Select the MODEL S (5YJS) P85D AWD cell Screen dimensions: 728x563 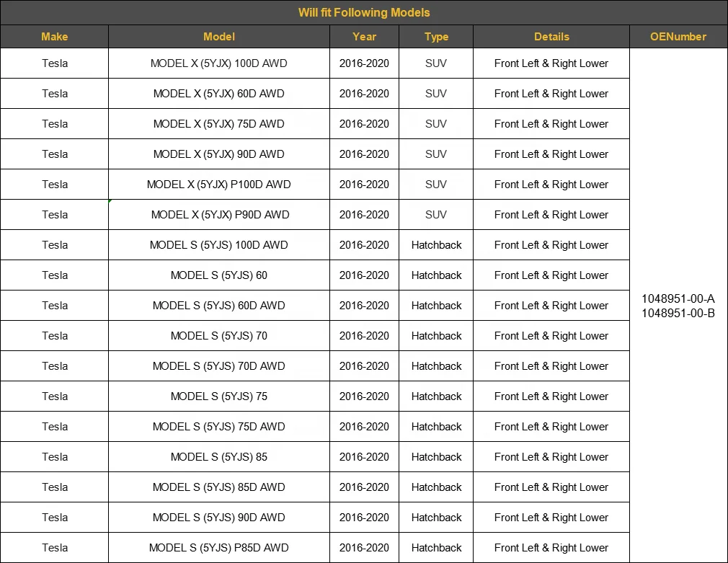coord(219,548)
